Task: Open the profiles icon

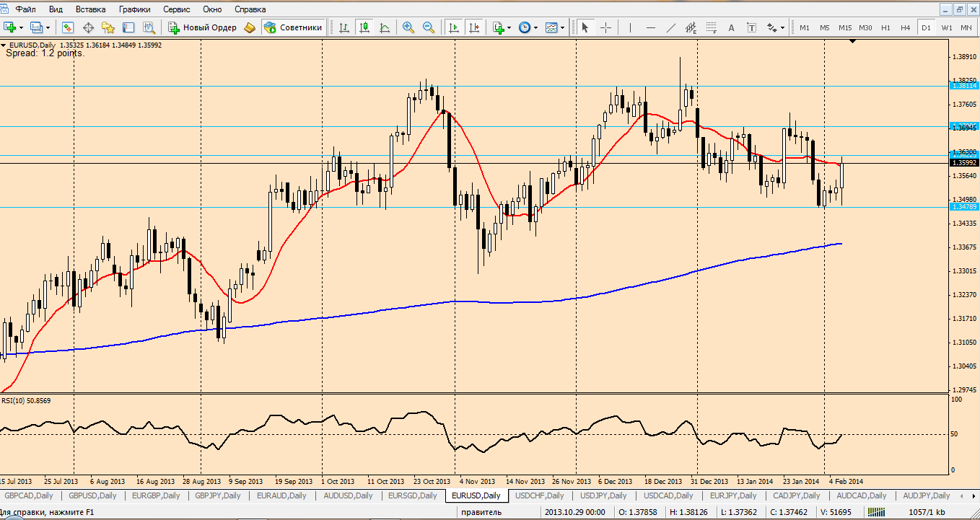Action: tap(38, 27)
